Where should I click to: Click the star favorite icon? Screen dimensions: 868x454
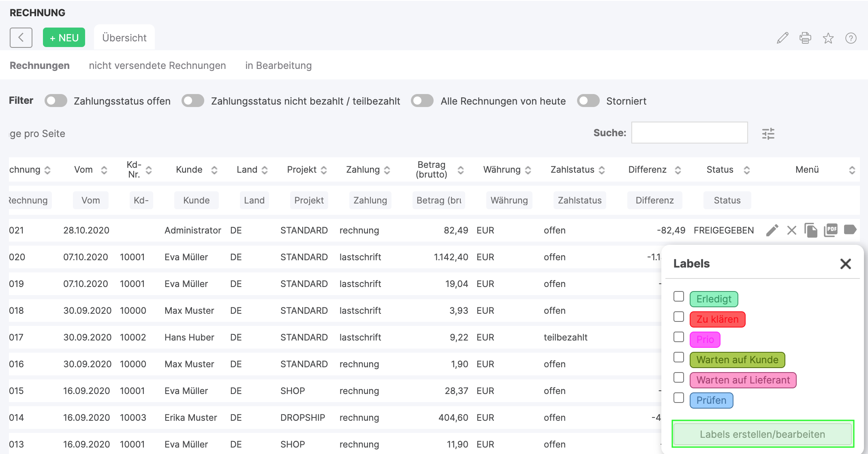[828, 38]
